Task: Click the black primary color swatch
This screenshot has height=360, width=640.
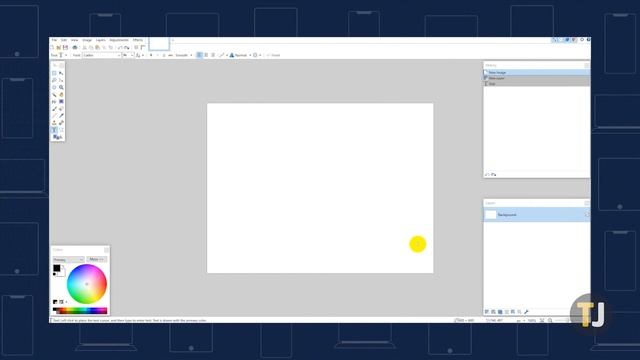Action: pyautogui.click(x=56, y=268)
